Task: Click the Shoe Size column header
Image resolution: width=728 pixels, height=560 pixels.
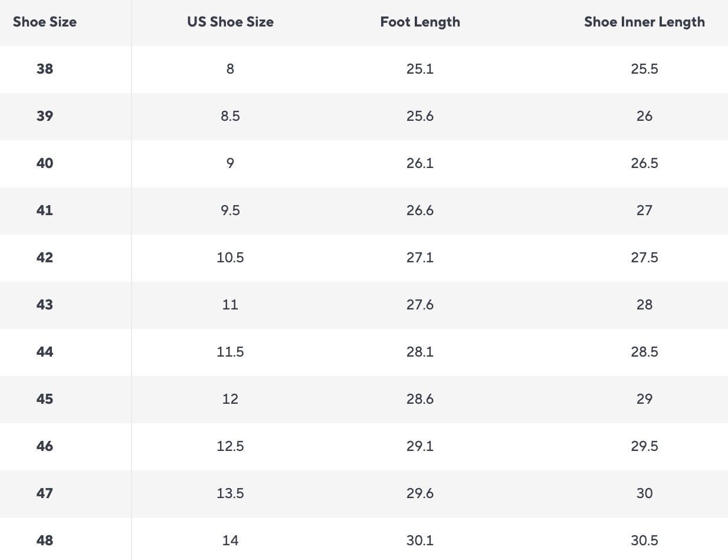Action: pos(45,22)
